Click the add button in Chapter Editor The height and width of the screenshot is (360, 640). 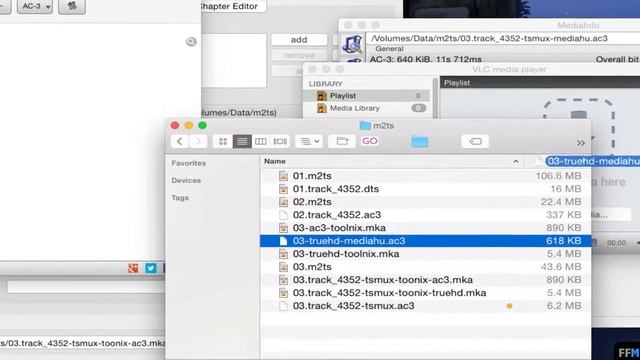tap(299, 40)
